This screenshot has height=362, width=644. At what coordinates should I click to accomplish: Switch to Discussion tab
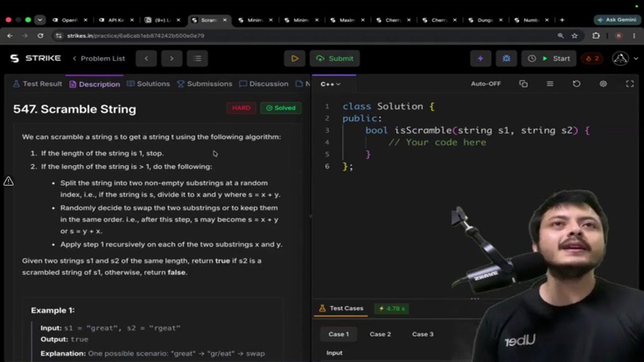[x=264, y=84]
